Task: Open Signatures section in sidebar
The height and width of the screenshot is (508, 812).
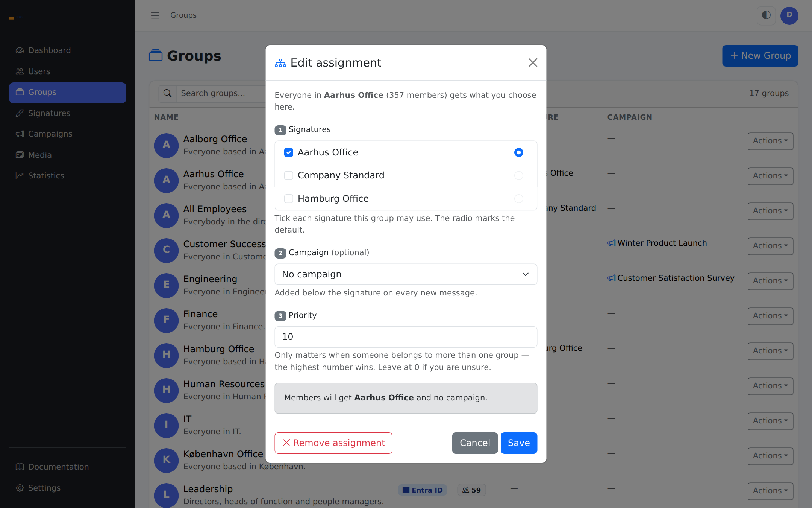Action: pos(68,113)
